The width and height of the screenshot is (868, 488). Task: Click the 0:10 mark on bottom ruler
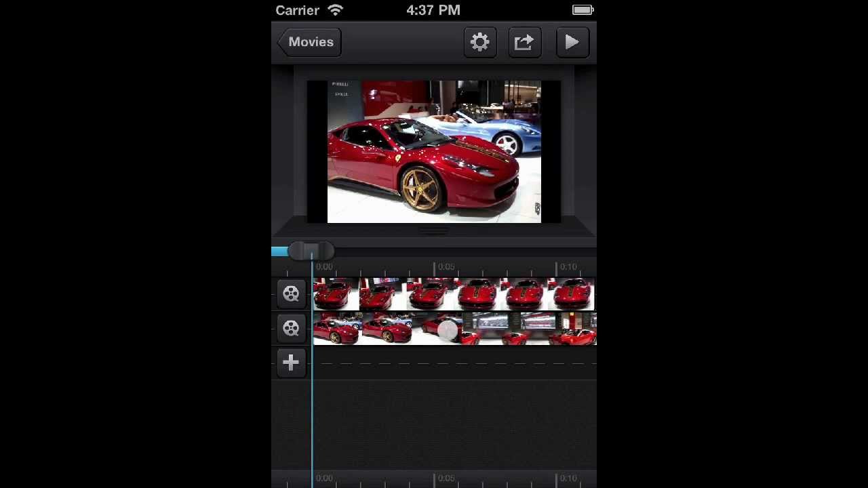click(568, 479)
